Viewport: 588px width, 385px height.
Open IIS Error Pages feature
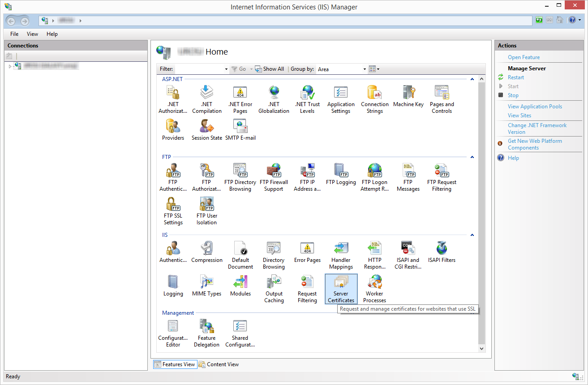(307, 252)
